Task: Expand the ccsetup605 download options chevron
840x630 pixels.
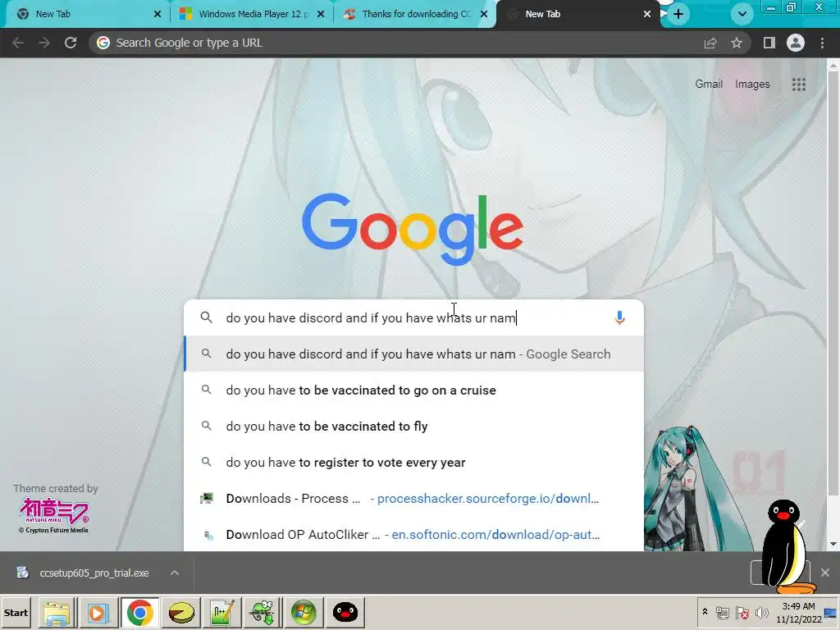Action: tap(175, 573)
